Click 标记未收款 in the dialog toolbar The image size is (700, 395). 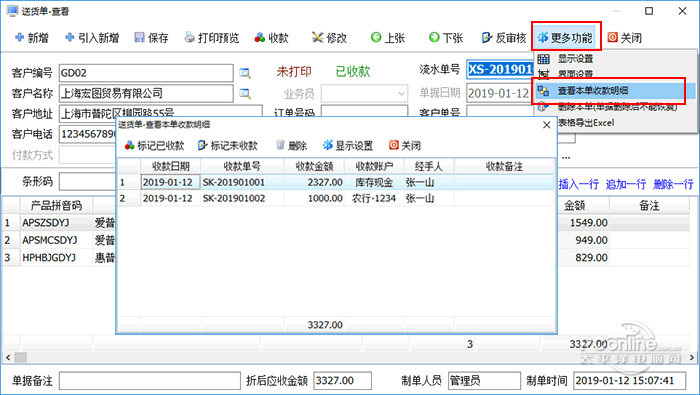(x=228, y=146)
